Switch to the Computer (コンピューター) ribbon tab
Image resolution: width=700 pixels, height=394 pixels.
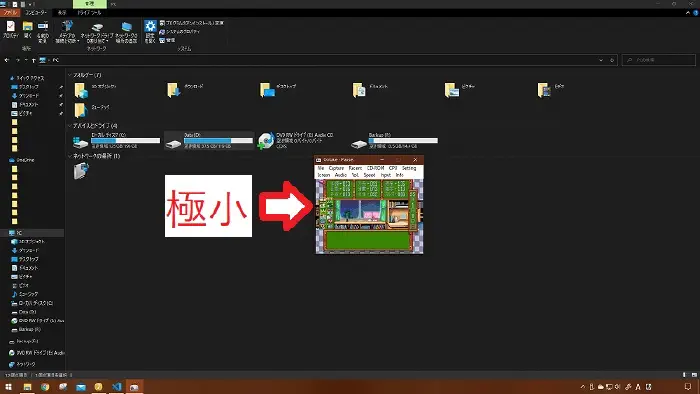click(x=36, y=12)
